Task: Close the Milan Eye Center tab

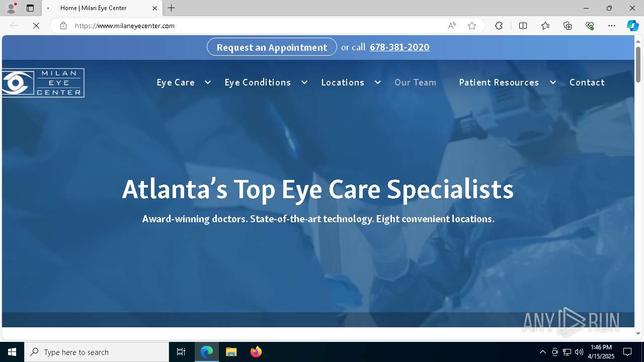Action: pos(155,8)
